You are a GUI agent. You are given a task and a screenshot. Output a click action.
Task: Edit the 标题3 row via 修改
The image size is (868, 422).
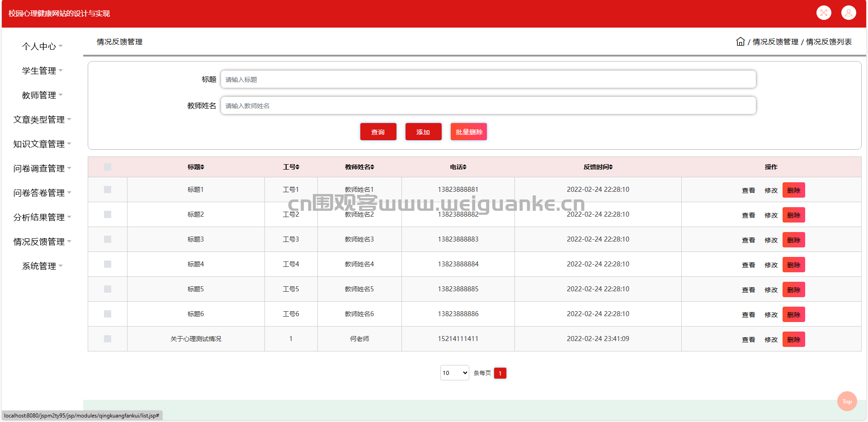pyautogui.click(x=771, y=240)
